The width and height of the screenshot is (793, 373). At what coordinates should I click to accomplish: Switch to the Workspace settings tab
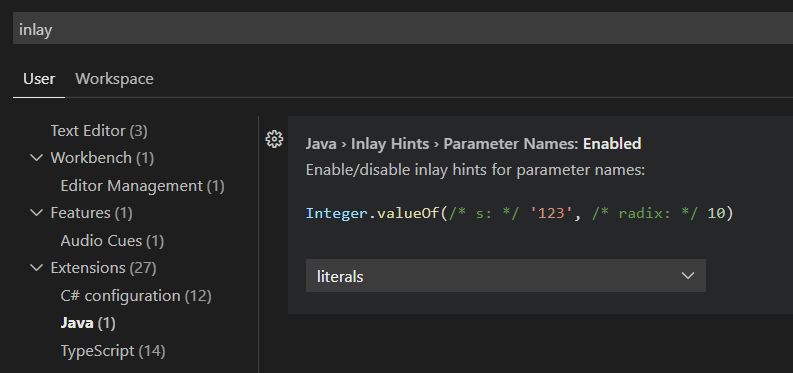[114, 79]
